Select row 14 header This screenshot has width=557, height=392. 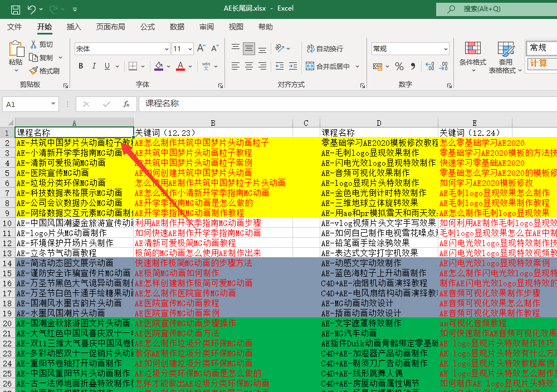coord(7,263)
